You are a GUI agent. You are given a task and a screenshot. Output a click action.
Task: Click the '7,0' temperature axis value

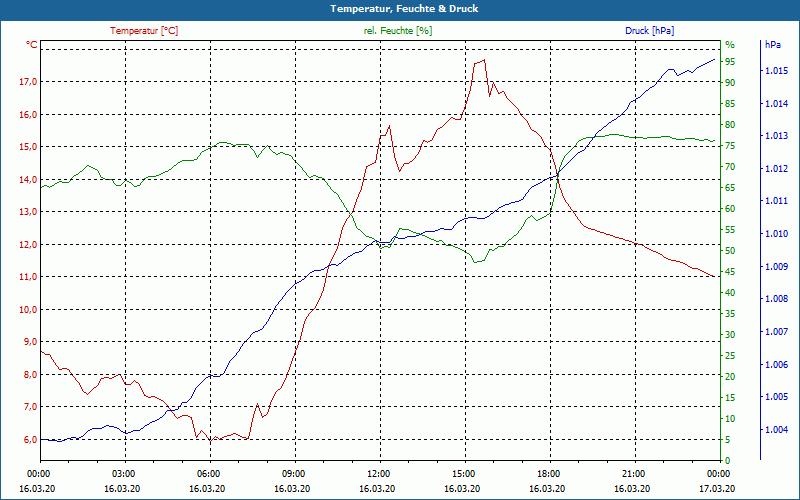[31, 407]
